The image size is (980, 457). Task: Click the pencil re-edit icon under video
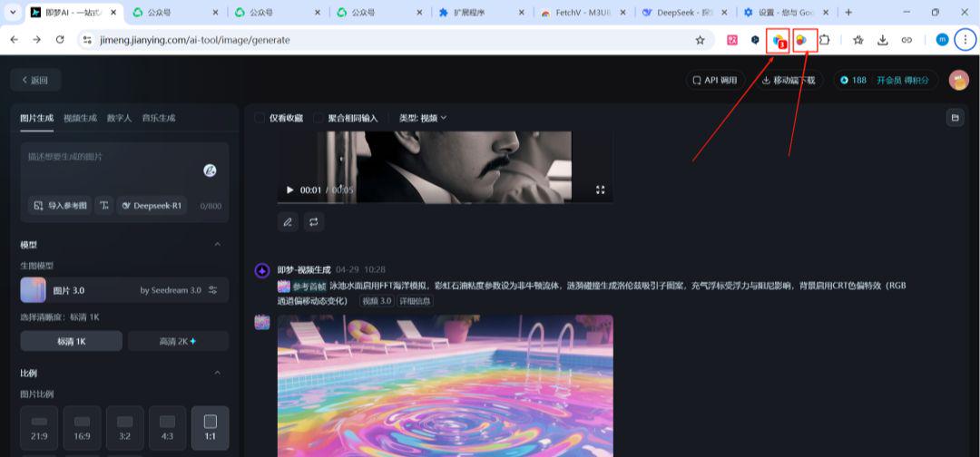click(x=288, y=221)
